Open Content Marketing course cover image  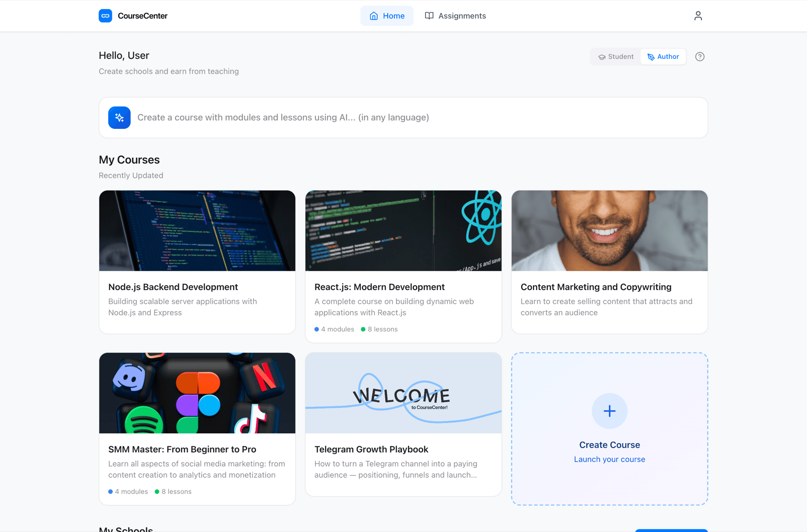point(610,231)
